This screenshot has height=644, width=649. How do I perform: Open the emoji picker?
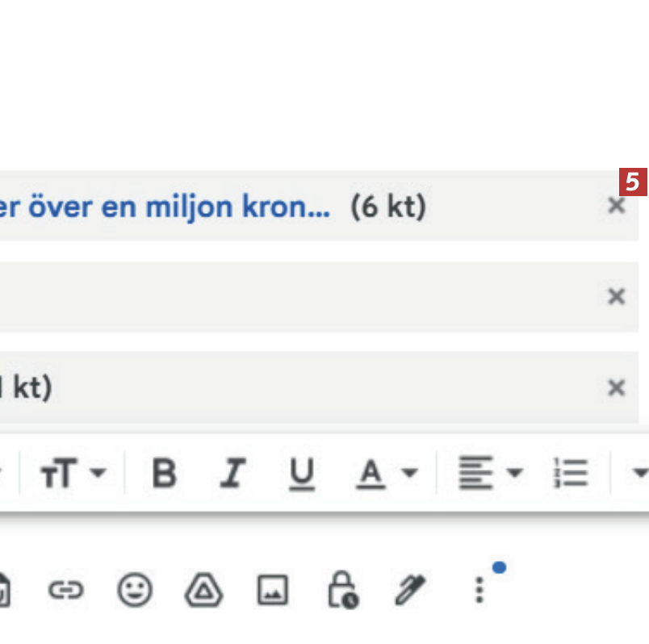coord(134,592)
